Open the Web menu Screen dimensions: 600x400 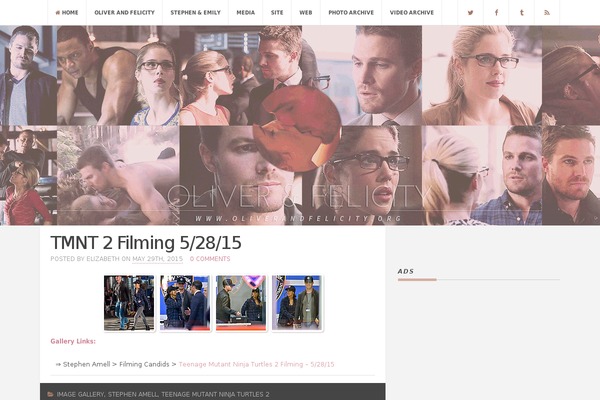(x=306, y=13)
